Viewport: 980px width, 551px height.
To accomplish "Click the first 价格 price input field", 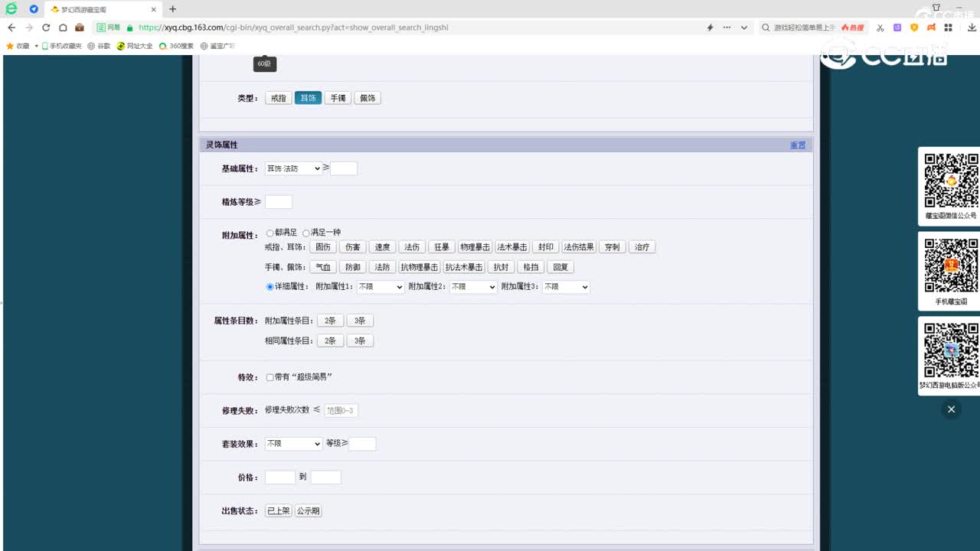I will [279, 476].
